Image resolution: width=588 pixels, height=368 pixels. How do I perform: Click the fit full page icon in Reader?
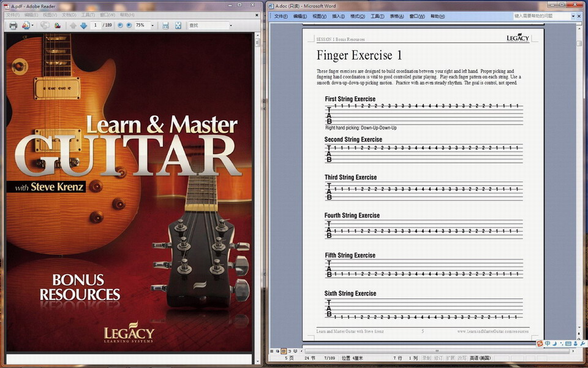tap(178, 26)
